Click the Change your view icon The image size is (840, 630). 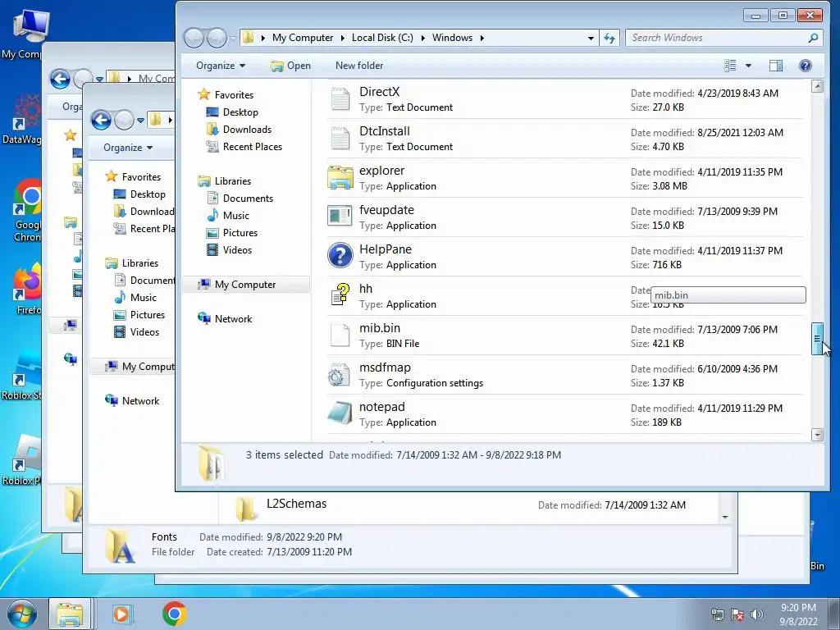[x=730, y=66]
